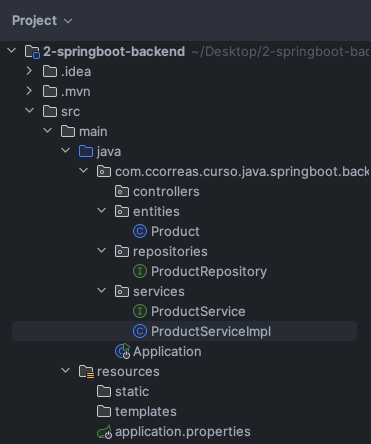The image size is (371, 444).
Task: Click the controllers package icon
Action: (x=122, y=191)
